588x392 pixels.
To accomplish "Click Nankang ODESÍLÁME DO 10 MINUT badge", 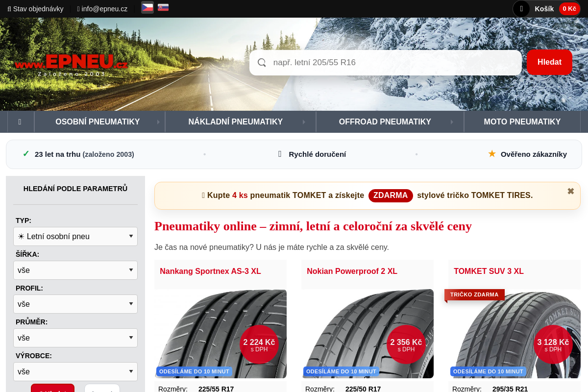I will [194, 371].
